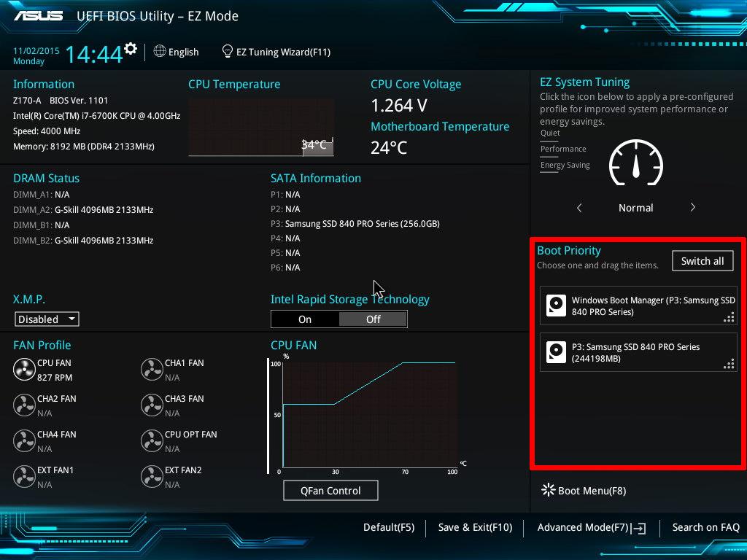
Task: Click the 24°C motherboard temperature value
Action: (389, 147)
